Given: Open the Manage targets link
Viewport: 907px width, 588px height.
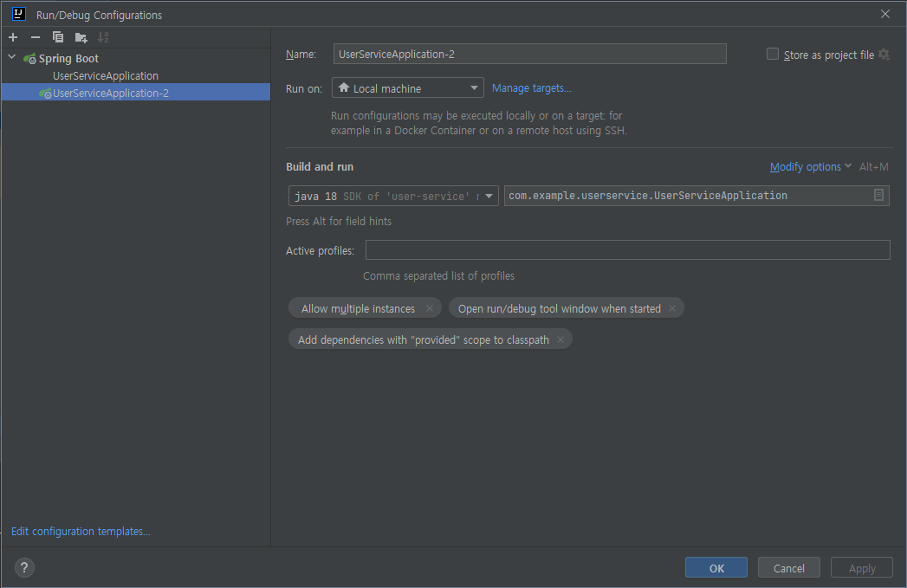Looking at the screenshot, I should (x=532, y=87).
